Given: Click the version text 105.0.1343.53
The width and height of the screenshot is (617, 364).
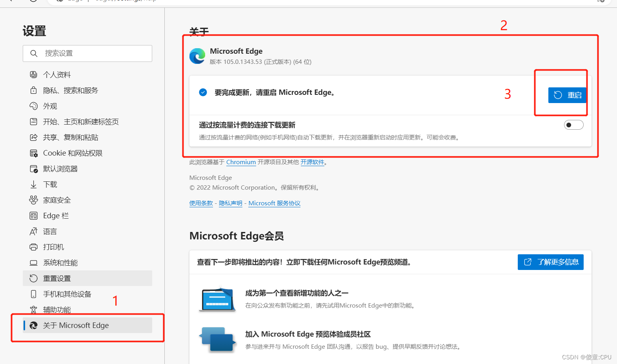Looking at the screenshot, I should point(243,62).
